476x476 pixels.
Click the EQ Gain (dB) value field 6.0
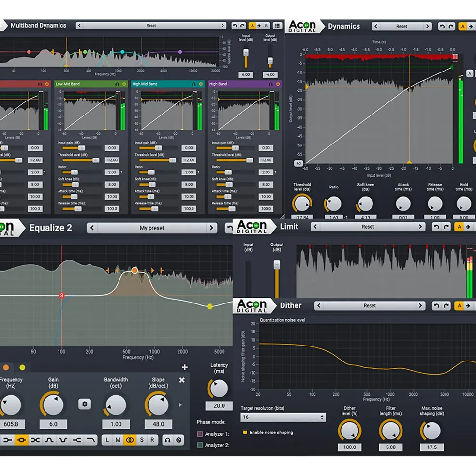(53, 424)
